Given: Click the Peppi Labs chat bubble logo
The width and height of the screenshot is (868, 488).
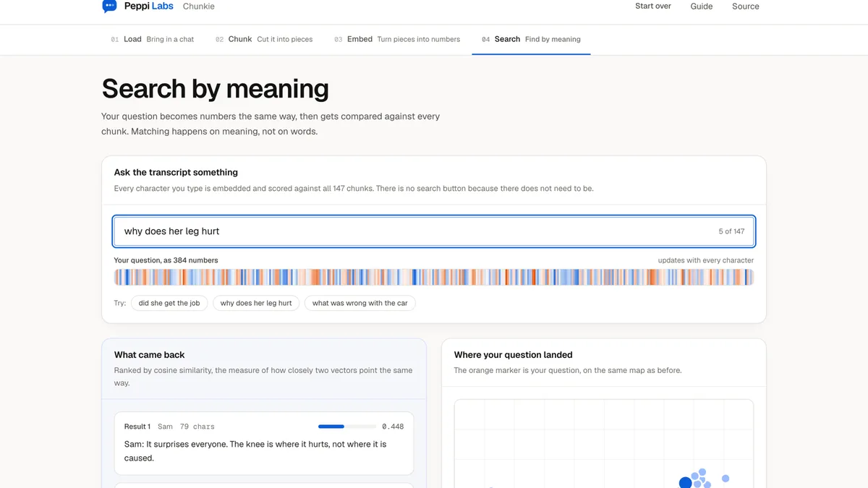Looking at the screenshot, I should (109, 7).
